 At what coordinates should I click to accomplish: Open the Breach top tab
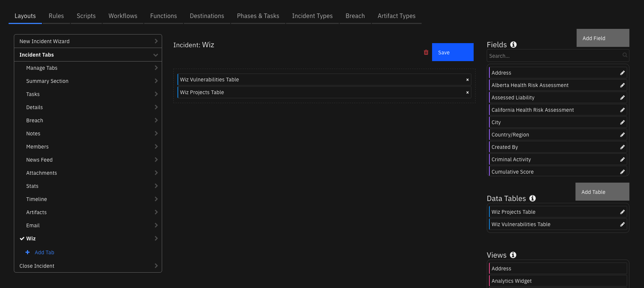[x=355, y=16]
